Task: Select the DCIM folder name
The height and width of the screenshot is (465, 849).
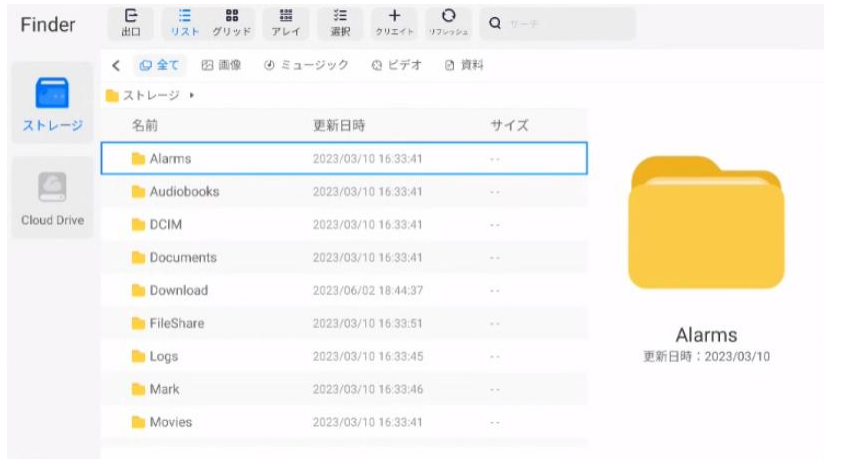Action: coord(166,225)
